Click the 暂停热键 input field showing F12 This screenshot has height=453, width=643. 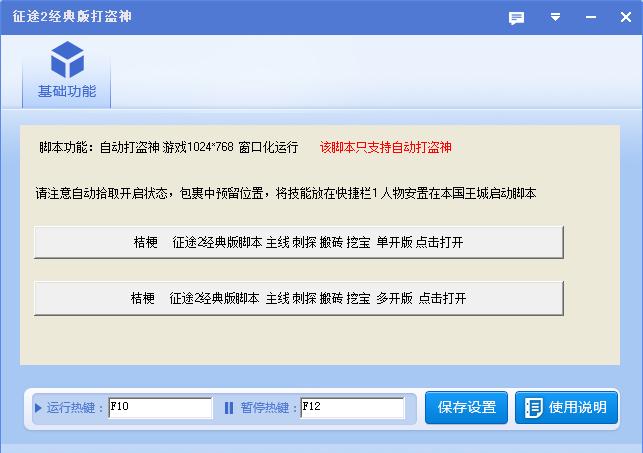(x=352, y=407)
